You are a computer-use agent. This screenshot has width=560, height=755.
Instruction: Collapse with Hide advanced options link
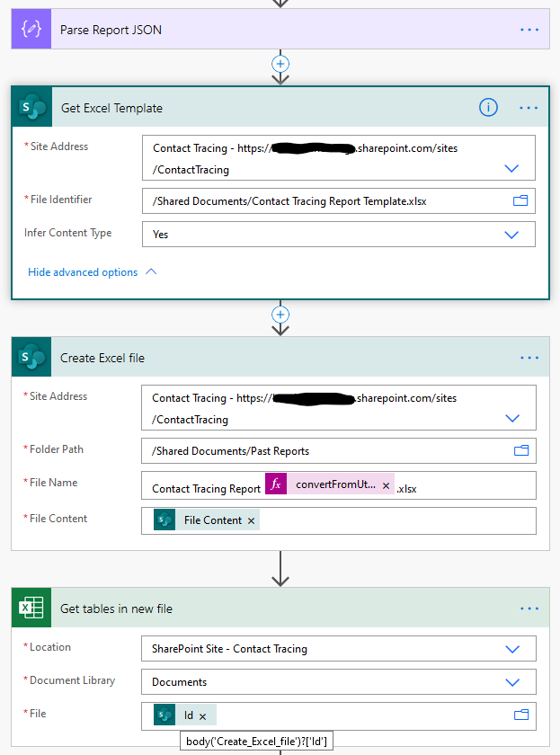coord(92,272)
